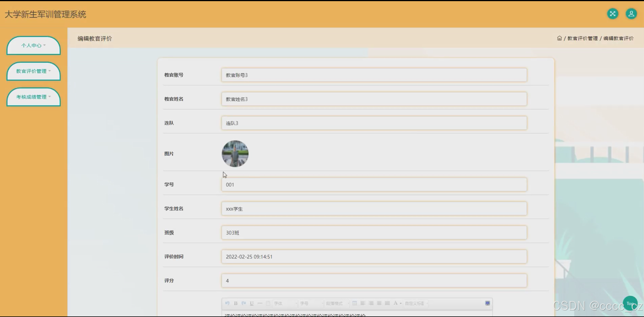The image size is (644, 317).
Task: Expand the 考核成绩管理 sidebar menu
Action: pyautogui.click(x=33, y=97)
